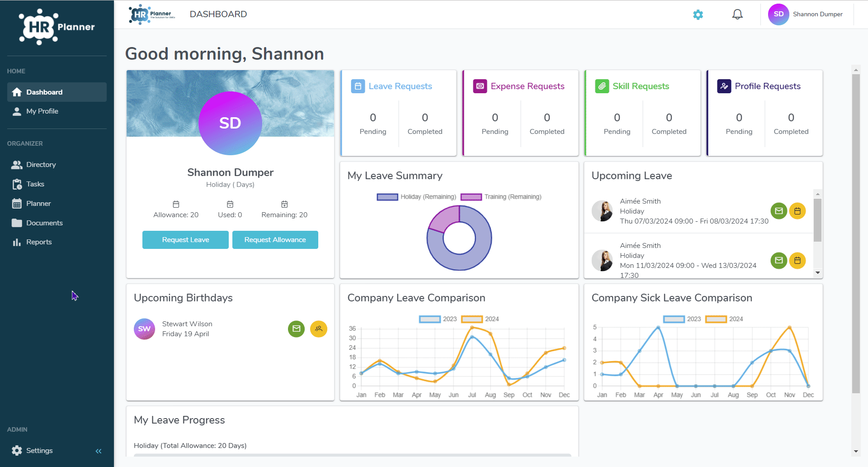Click the main page scrollbar up arrow
Viewport: 868px width, 467px height.
(855, 70)
